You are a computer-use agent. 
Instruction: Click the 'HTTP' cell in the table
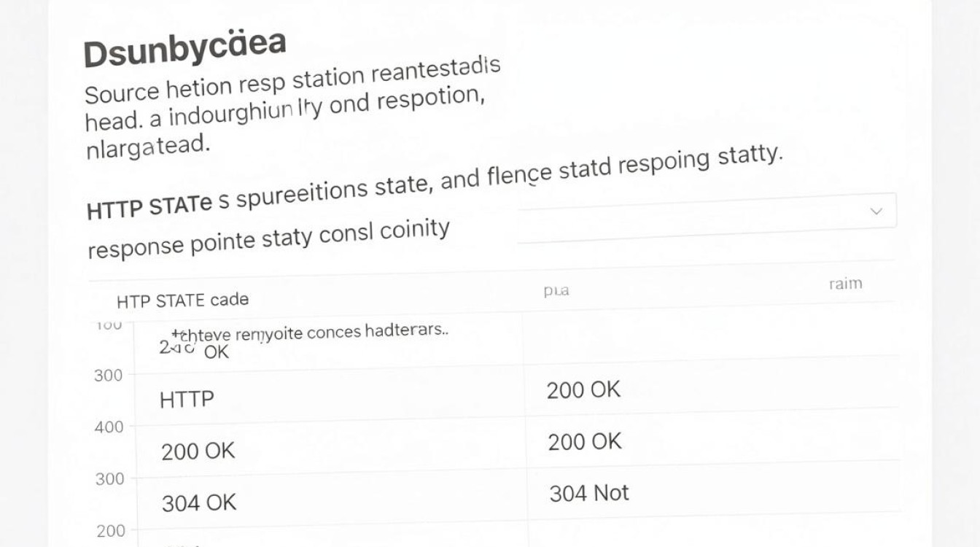tap(187, 400)
